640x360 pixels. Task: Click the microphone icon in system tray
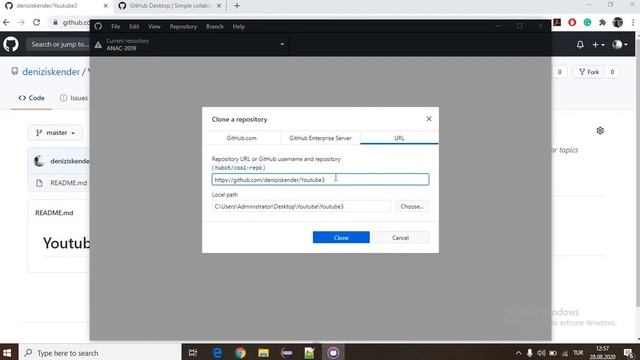[x=529, y=353]
